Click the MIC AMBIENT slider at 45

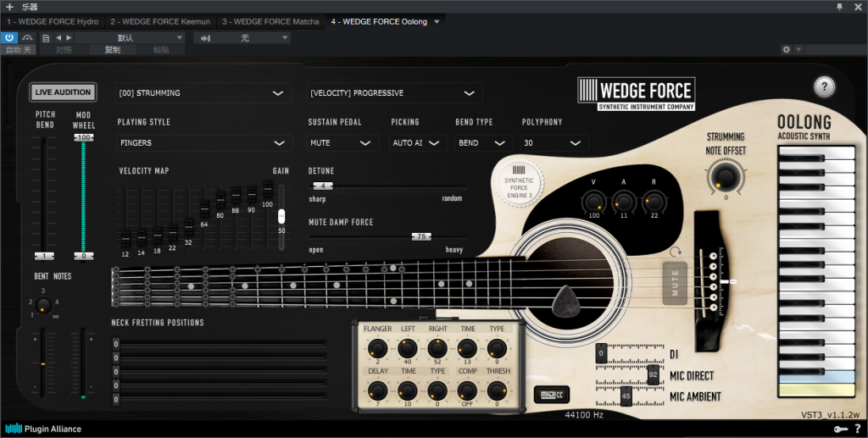tap(626, 396)
